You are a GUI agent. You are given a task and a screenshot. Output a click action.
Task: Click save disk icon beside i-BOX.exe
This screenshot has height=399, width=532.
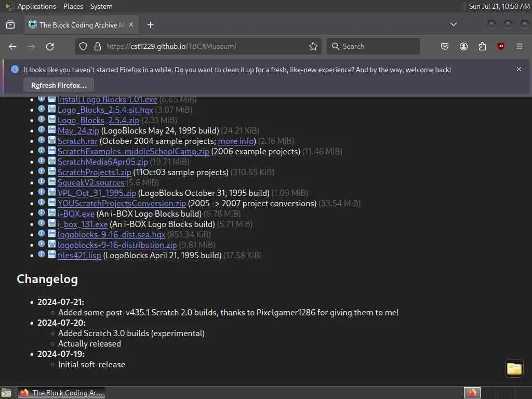(51, 212)
